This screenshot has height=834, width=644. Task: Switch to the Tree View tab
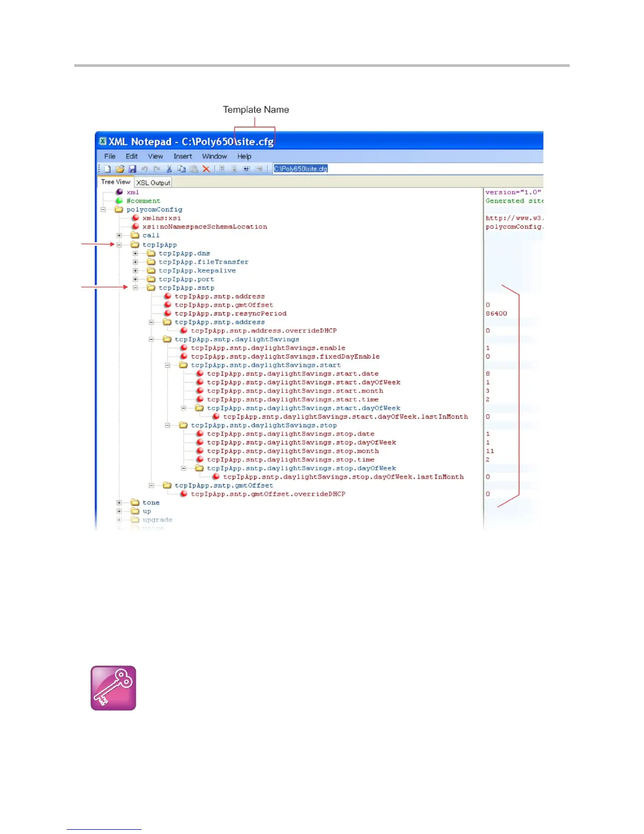tap(116, 182)
